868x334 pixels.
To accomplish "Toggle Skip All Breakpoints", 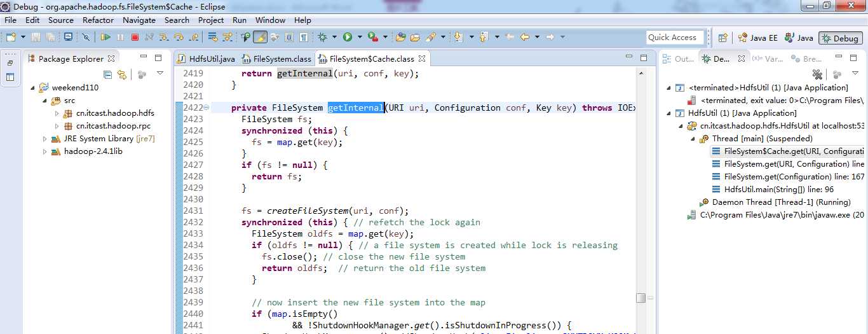I will (x=86, y=38).
